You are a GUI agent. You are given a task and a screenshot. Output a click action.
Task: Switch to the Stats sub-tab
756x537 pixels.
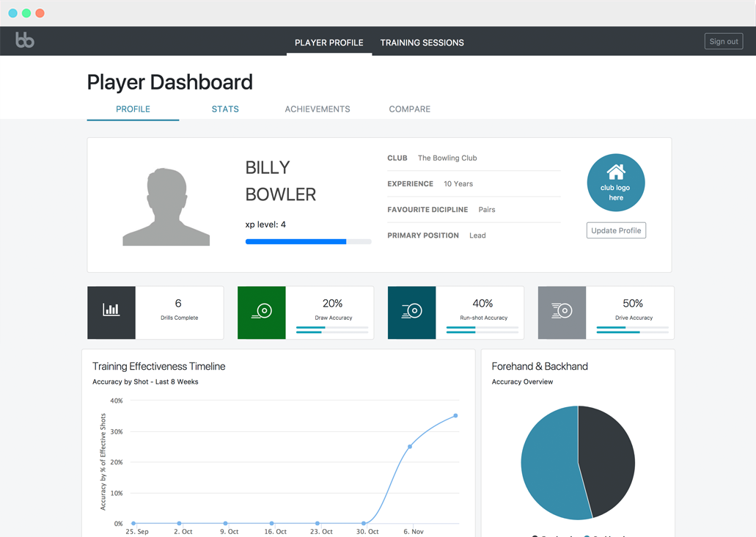tap(225, 109)
